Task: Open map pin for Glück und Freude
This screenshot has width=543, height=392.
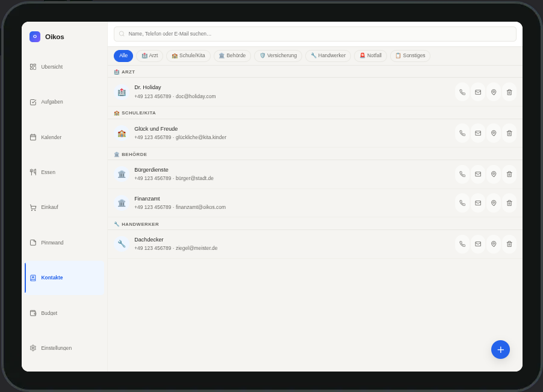Action: point(494,133)
